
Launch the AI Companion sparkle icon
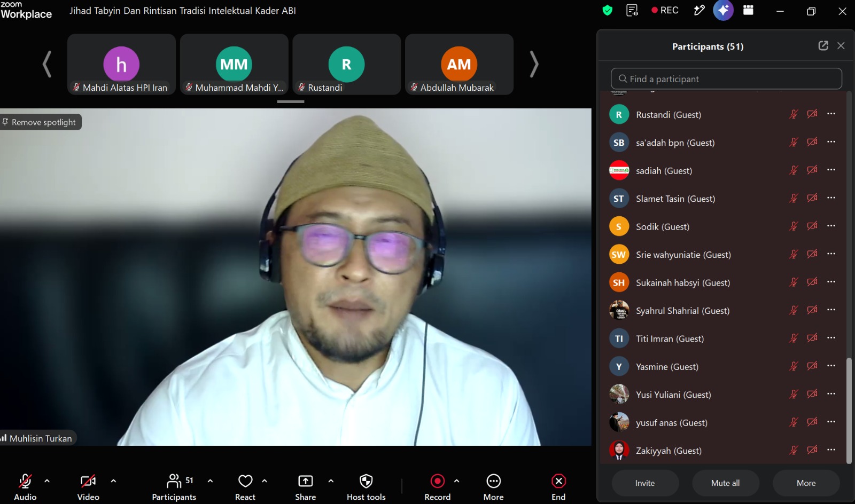coord(723,10)
